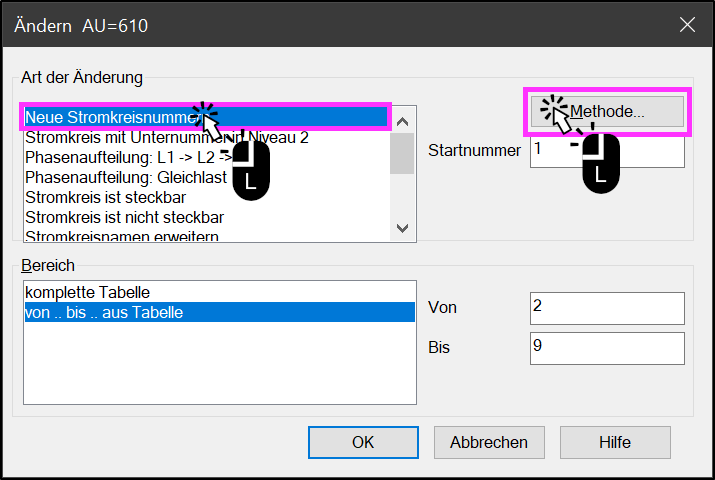The height and width of the screenshot is (480, 715).
Task: Close the Ändern dialog window
Action: [x=687, y=25]
